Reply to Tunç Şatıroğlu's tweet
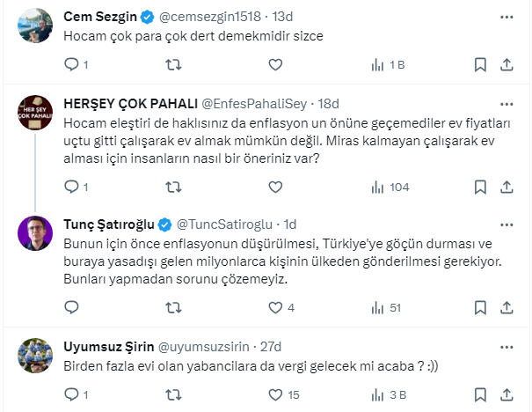The image size is (532, 412). pos(73,307)
